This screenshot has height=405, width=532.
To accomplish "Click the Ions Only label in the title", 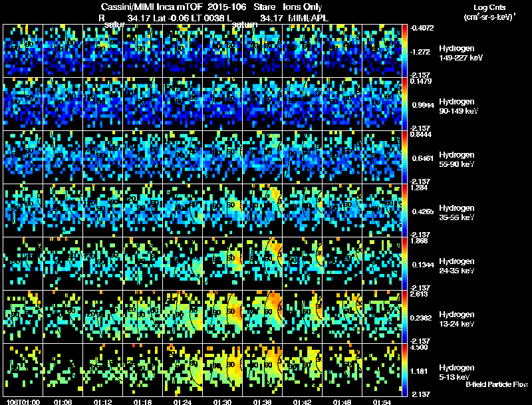I will click(x=303, y=7).
